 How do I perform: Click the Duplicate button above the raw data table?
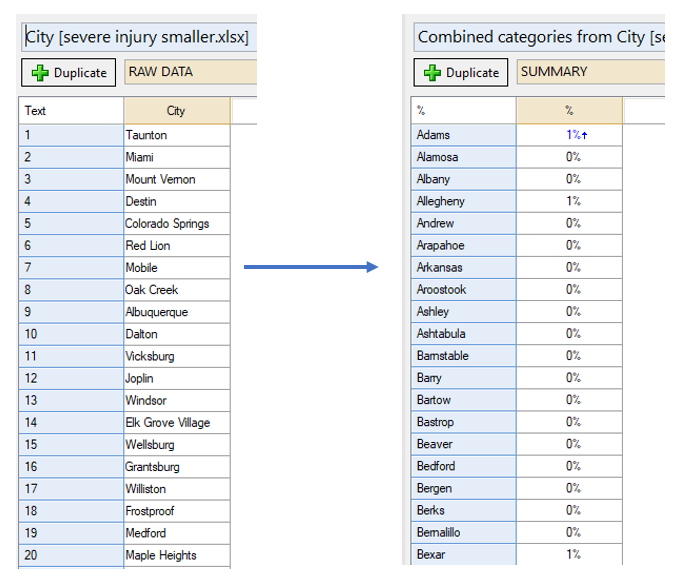tap(69, 72)
